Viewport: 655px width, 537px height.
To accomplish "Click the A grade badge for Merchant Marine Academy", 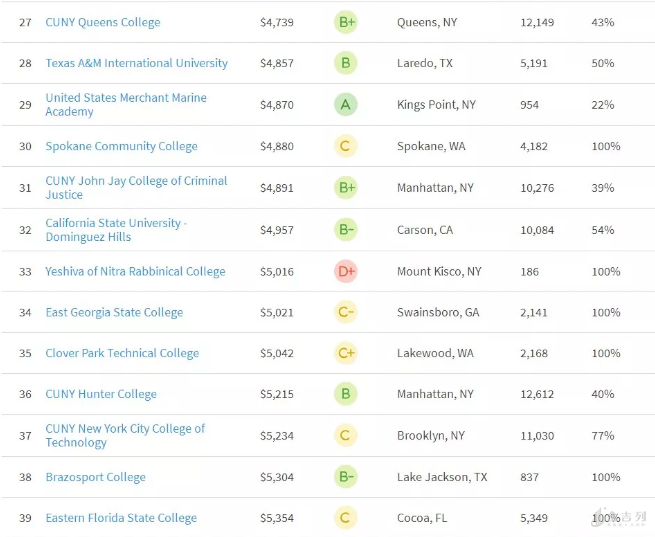I will pos(346,105).
